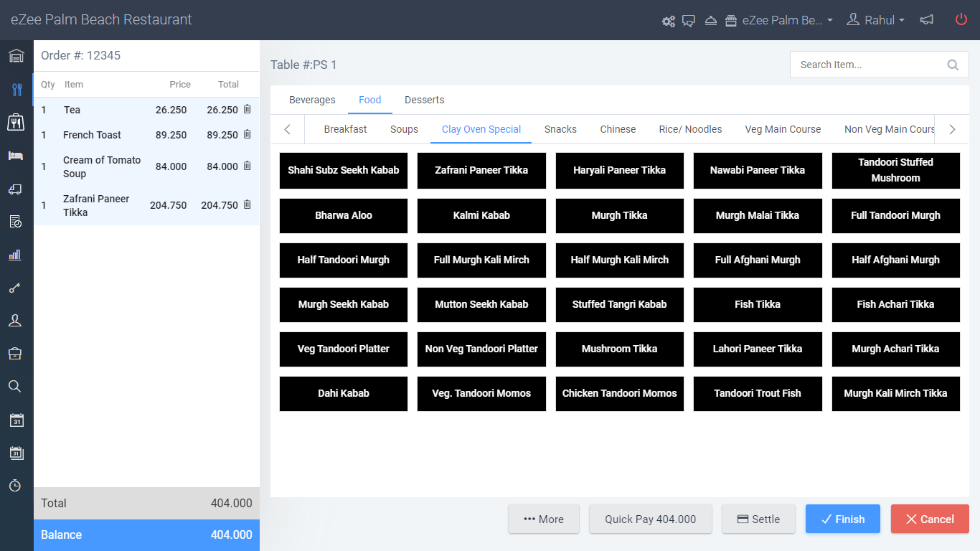Add Fish Tikka to the order
This screenshot has height=551, width=980.
pyautogui.click(x=758, y=304)
